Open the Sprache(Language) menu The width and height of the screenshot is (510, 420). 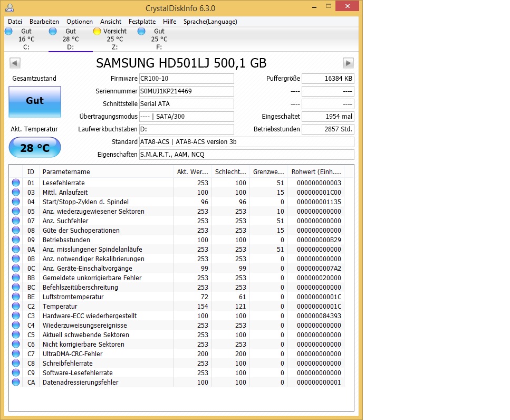coord(210,22)
